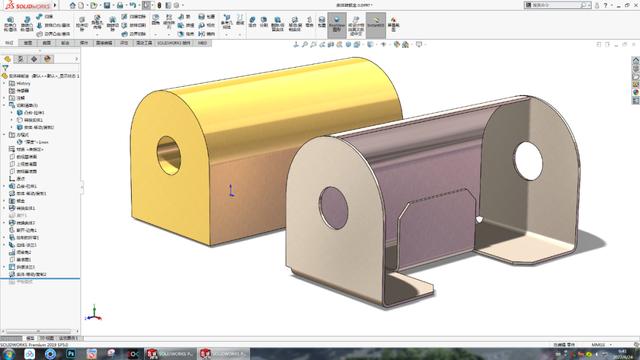The height and width of the screenshot is (360, 640).
Task: Open dropdown arrow under Linear Pattern
Action: (169, 34)
